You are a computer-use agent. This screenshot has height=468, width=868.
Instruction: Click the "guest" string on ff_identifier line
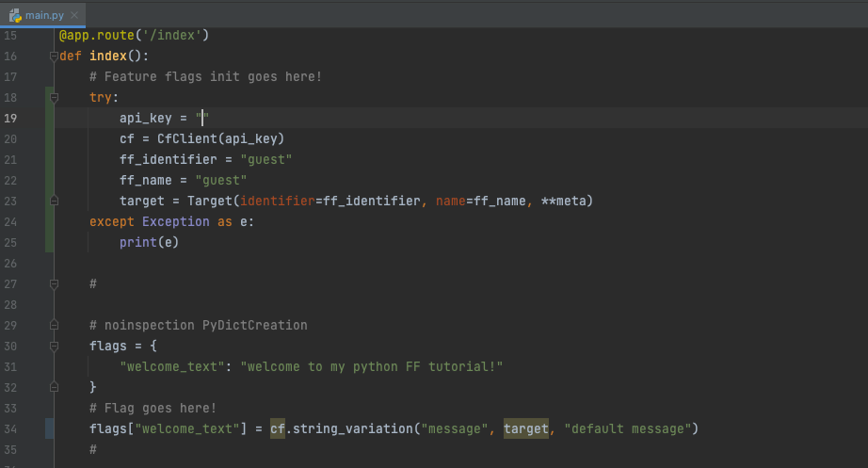coord(265,159)
